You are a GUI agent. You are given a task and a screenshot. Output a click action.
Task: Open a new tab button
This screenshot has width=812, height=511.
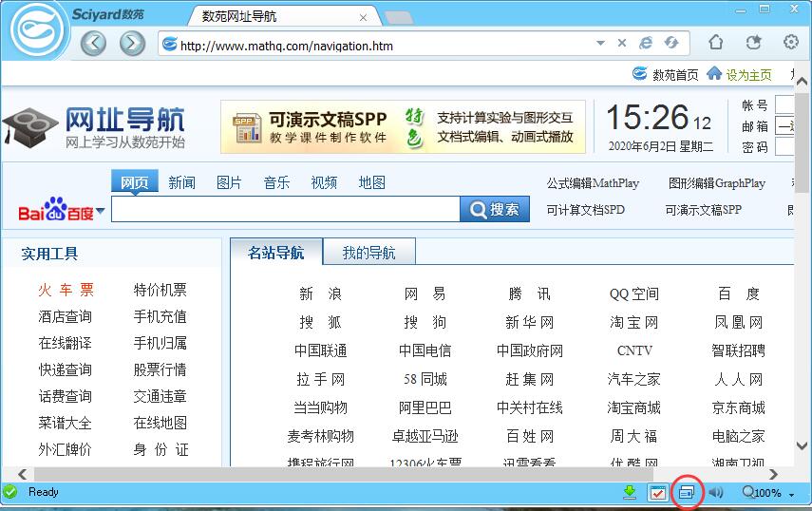click(x=399, y=18)
